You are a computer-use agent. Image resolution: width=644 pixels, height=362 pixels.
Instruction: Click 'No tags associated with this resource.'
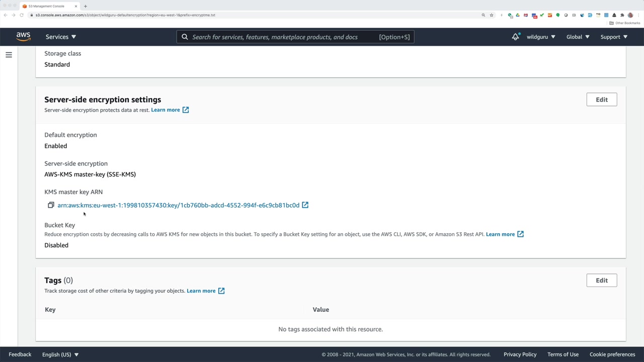click(331, 329)
